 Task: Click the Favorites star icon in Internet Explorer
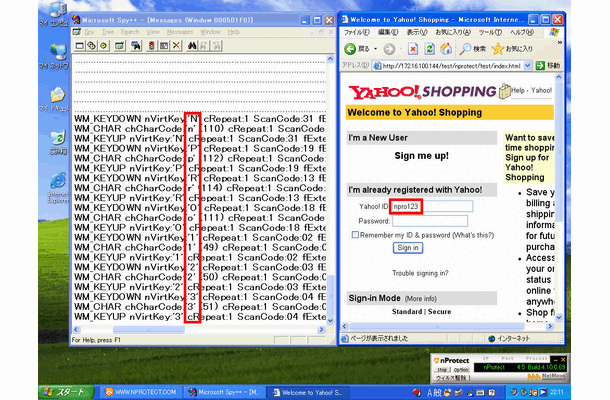pyautogui.click(x=498, y=49)
